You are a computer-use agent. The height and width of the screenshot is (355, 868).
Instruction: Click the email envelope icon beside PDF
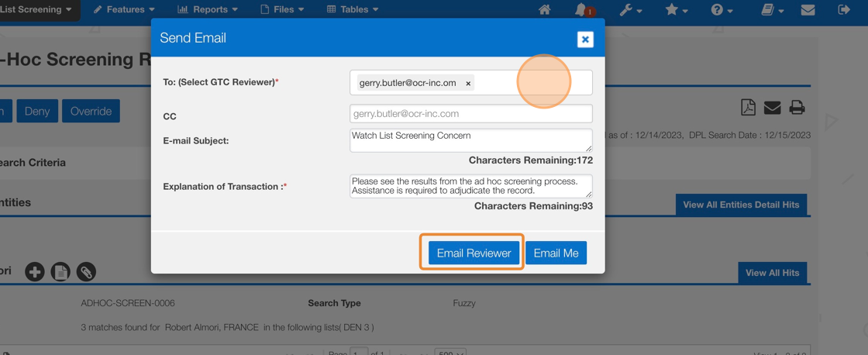772,108
